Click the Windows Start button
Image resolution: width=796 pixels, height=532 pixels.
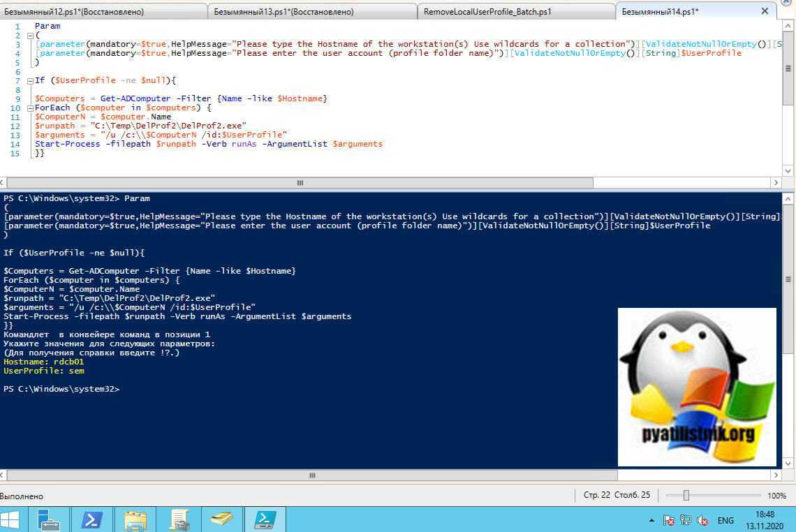10,519
